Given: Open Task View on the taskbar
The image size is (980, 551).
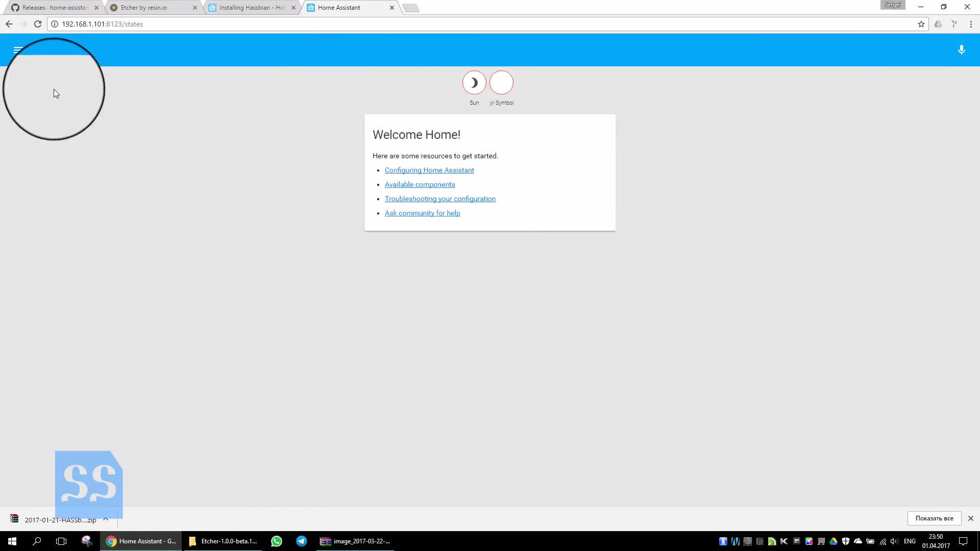Looking at the screenshot, I should point(61,541).
